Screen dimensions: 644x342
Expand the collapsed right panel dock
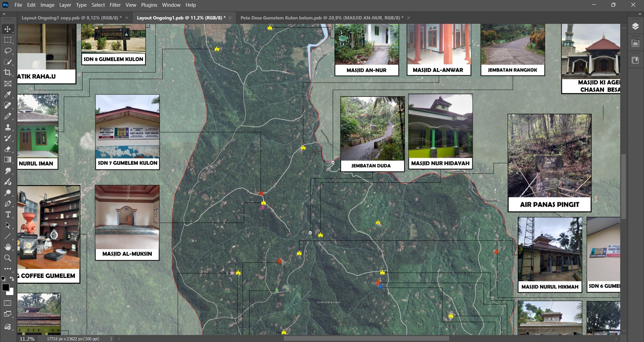click(640, 14)
